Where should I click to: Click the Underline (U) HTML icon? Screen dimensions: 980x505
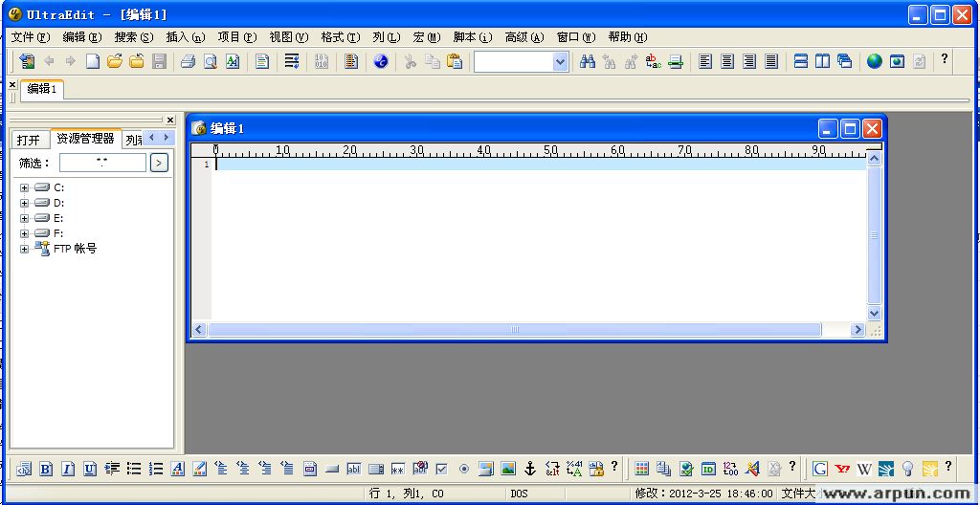(x=90, y=469)
